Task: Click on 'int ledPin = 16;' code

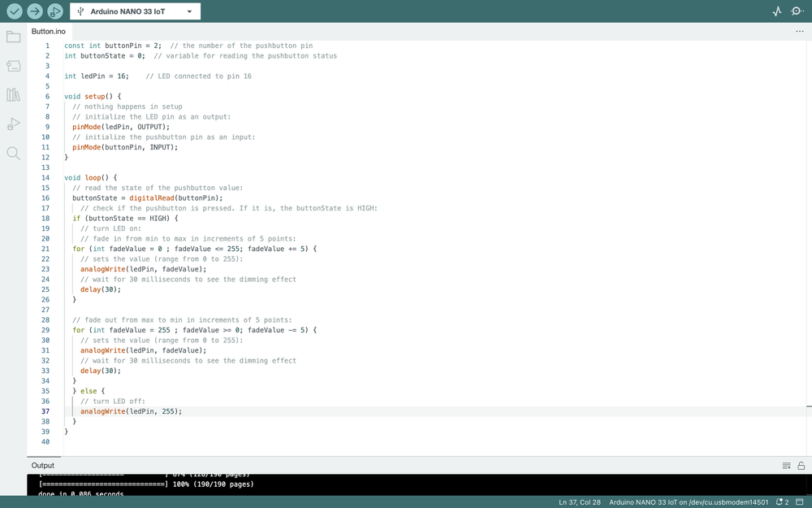Action: click(97, 76)
